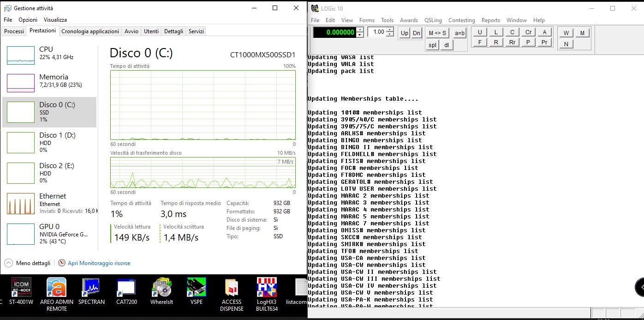Select the CAT7200 desktop shortcut
Viewport: 644px width, 320px height.
[x=126, y=288]
